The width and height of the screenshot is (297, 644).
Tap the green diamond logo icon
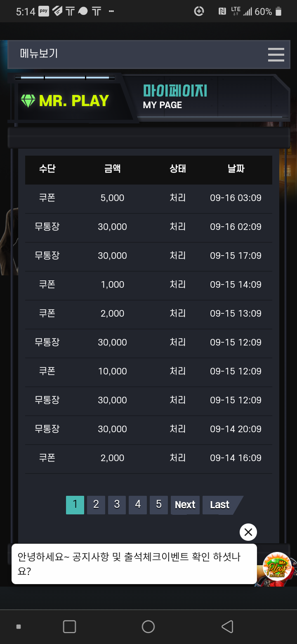pos(28,101)
